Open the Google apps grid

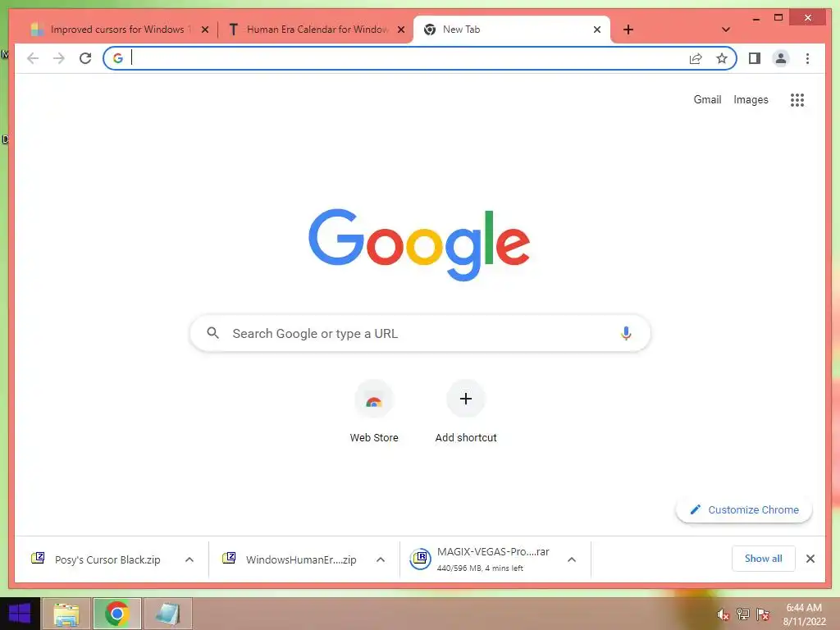coord(797,99)
